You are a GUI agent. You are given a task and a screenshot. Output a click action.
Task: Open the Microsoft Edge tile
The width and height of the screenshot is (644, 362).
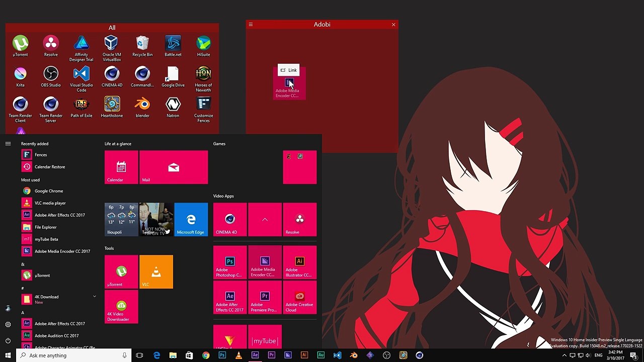[191, 219]
